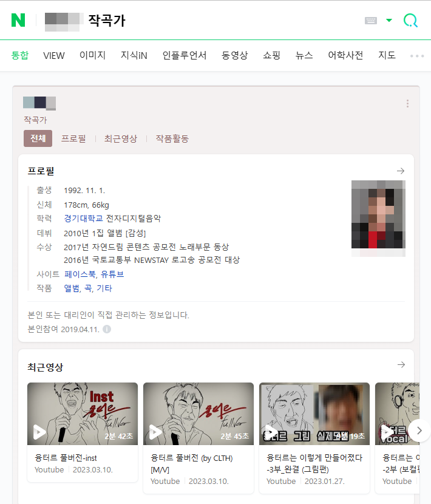Open the card's vertical dots menu
The image size is (431, 504).
(407, 103)
